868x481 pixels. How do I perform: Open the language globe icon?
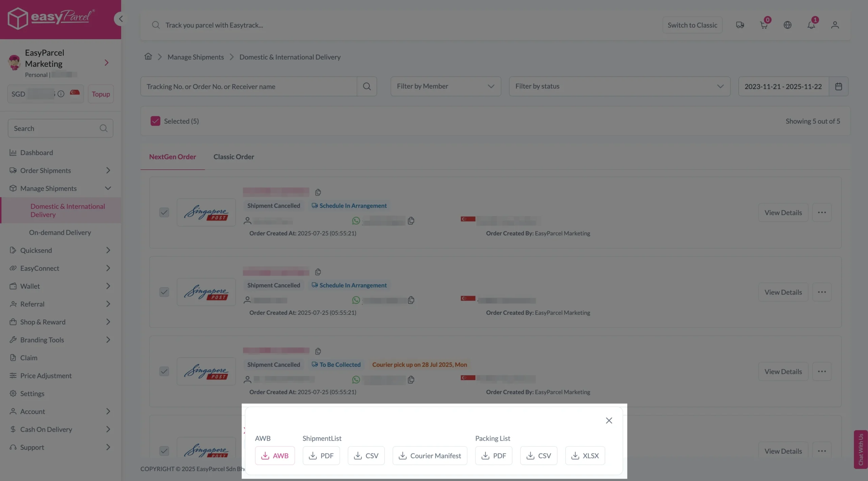pyautogui.click(x=787, y=25)
